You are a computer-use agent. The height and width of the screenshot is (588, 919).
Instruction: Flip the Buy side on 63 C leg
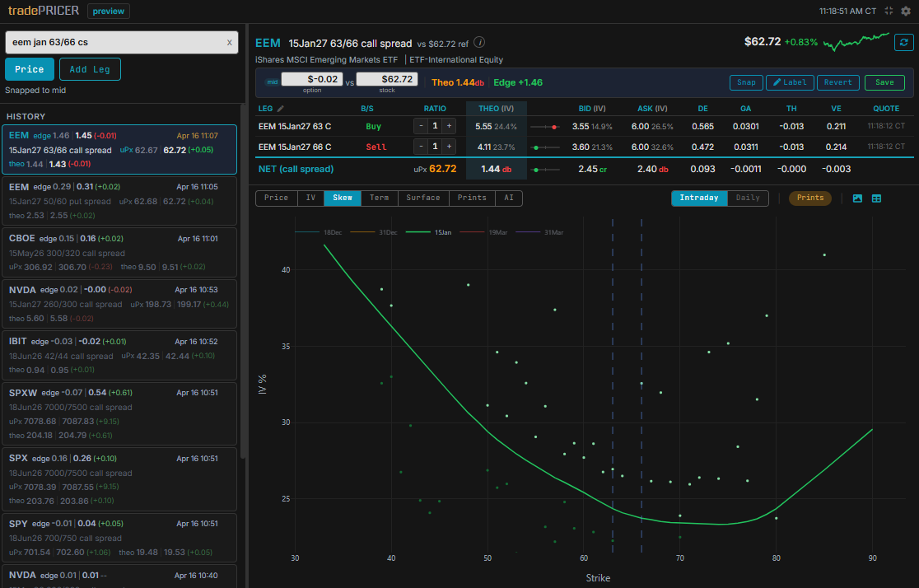click(x=373, y=127)
